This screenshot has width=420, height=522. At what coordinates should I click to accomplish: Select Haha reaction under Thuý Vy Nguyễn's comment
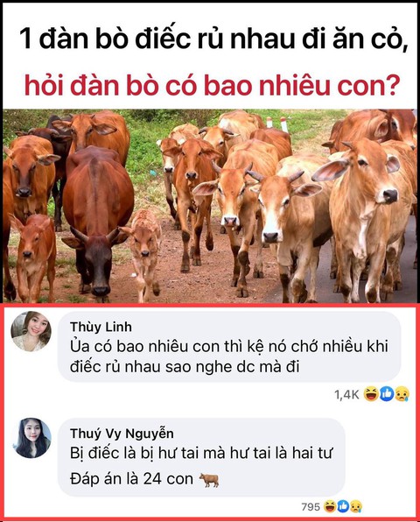pos(330,506)
